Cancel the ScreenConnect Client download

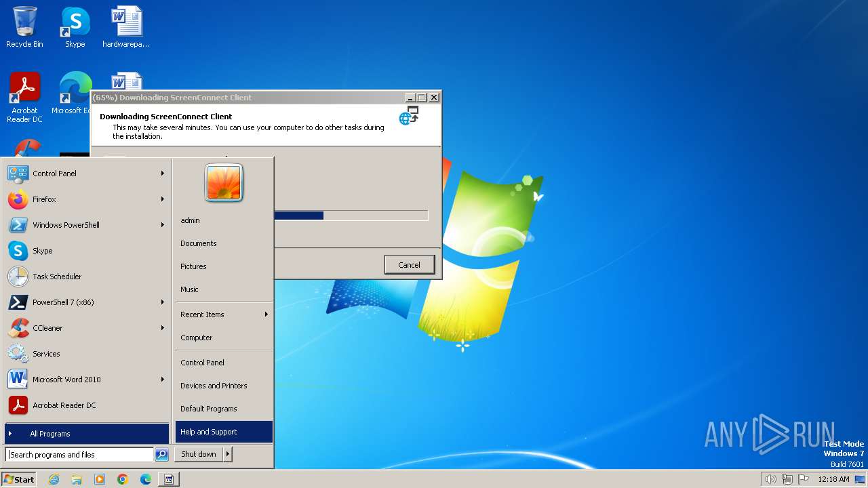click(409, 265)
